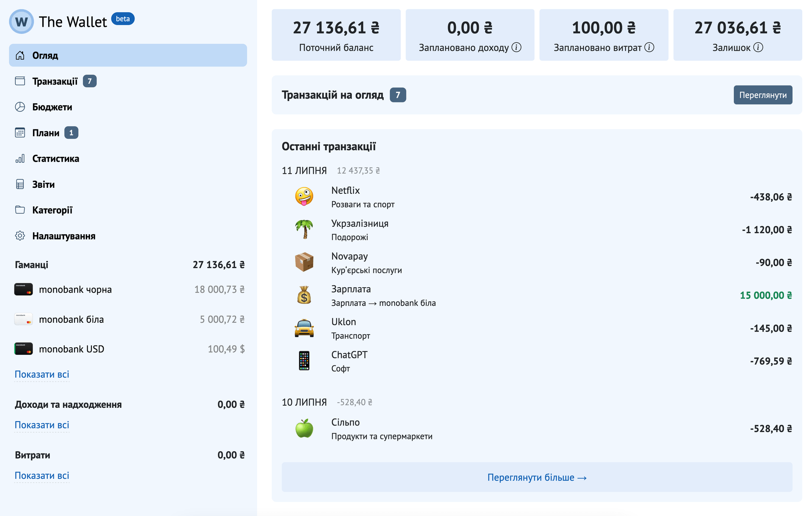Image resolution: width=812 pixels, height=516 pixels.
Task: Click the monobank USD card icon
Action: pyautogui.click(x=24, y=349)
